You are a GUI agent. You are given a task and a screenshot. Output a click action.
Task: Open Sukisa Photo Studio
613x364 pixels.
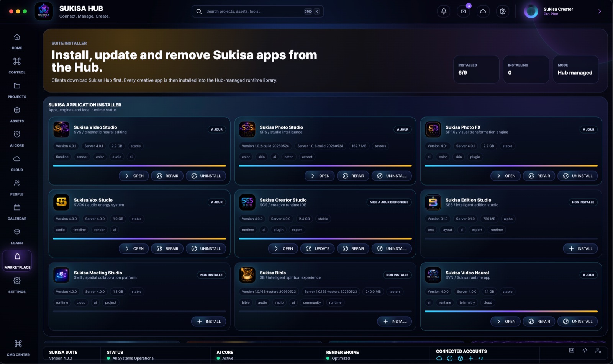[320, 176]
